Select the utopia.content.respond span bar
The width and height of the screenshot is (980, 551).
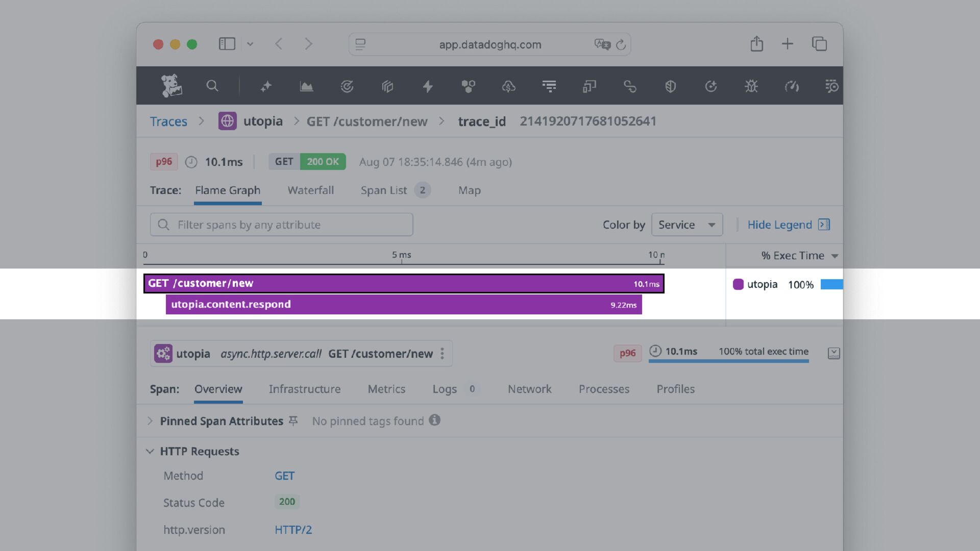[403, 305]
